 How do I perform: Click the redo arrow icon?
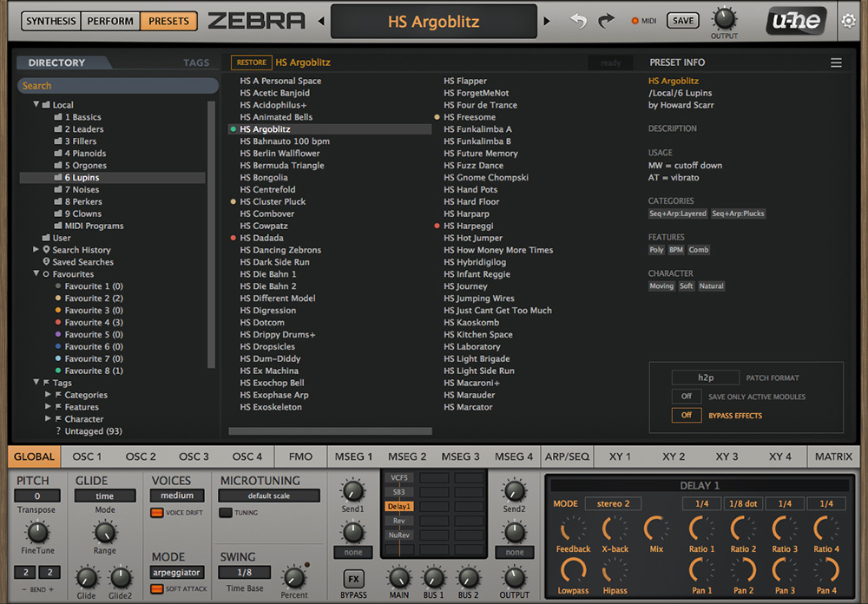607,21
